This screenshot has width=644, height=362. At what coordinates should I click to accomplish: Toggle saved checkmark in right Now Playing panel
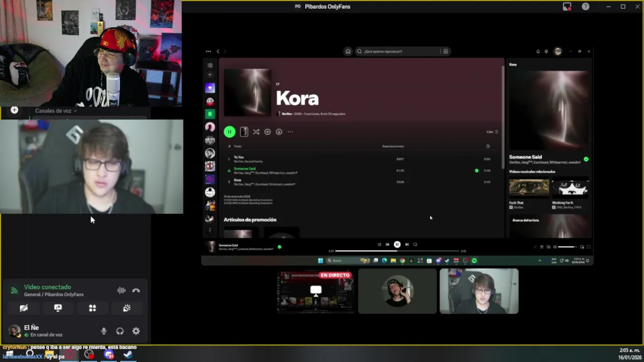(586, 159)
